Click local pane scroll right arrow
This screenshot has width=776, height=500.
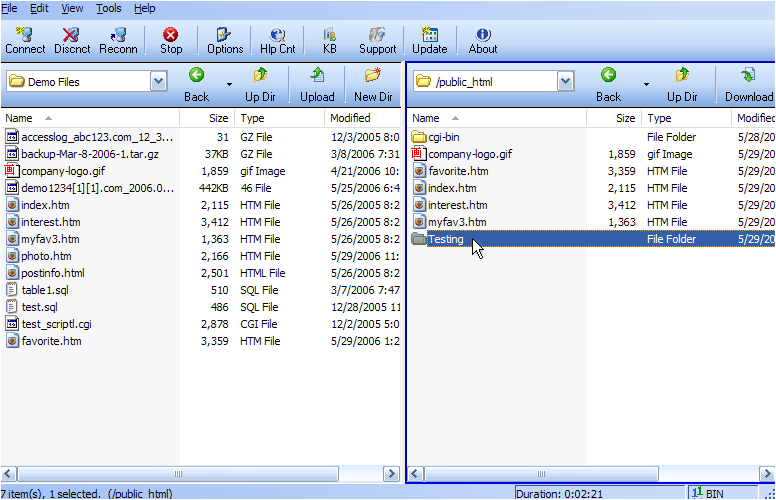click(x=391, y=474)
